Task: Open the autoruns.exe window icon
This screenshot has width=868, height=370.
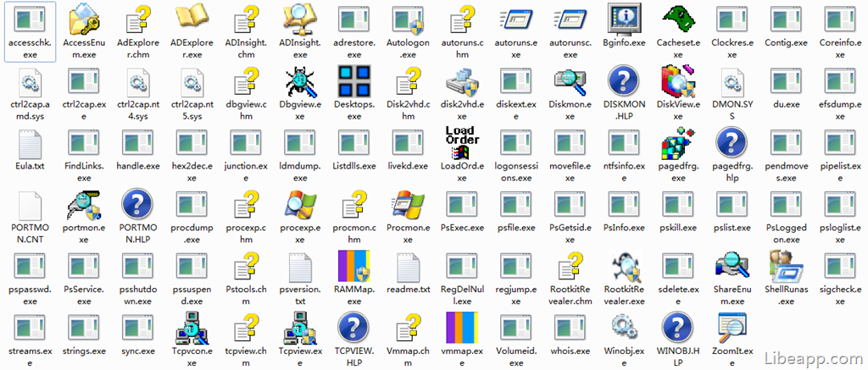Action: pyautogui.click(x=516, y=19)
